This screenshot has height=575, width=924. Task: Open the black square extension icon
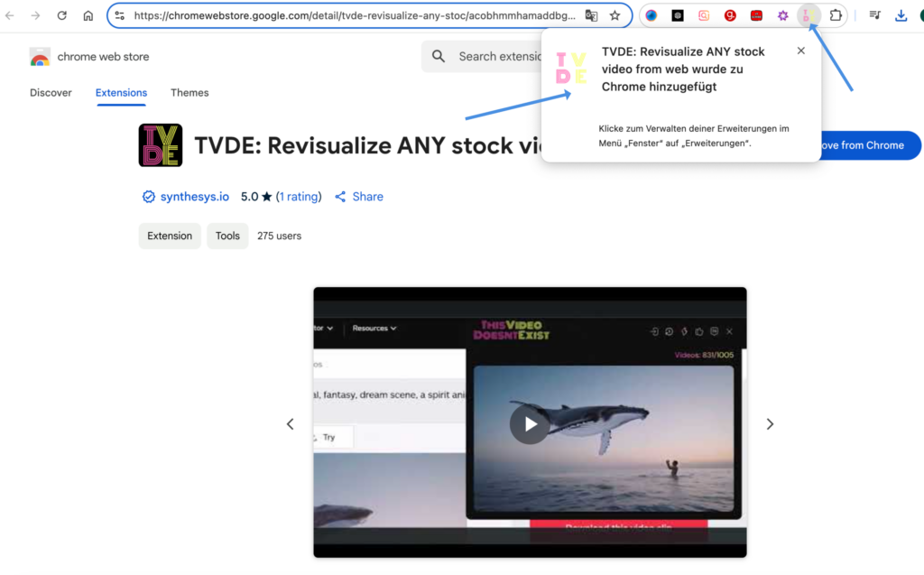point(678,16)
